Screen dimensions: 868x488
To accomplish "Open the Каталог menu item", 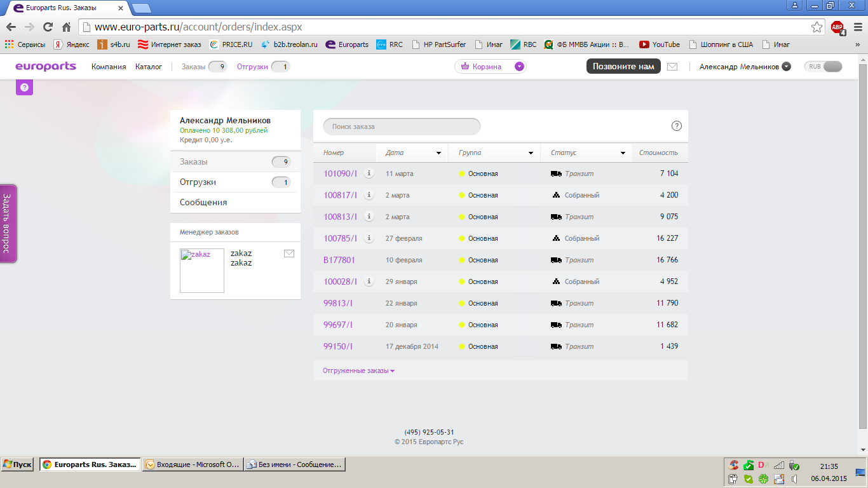I will (149, 67).
